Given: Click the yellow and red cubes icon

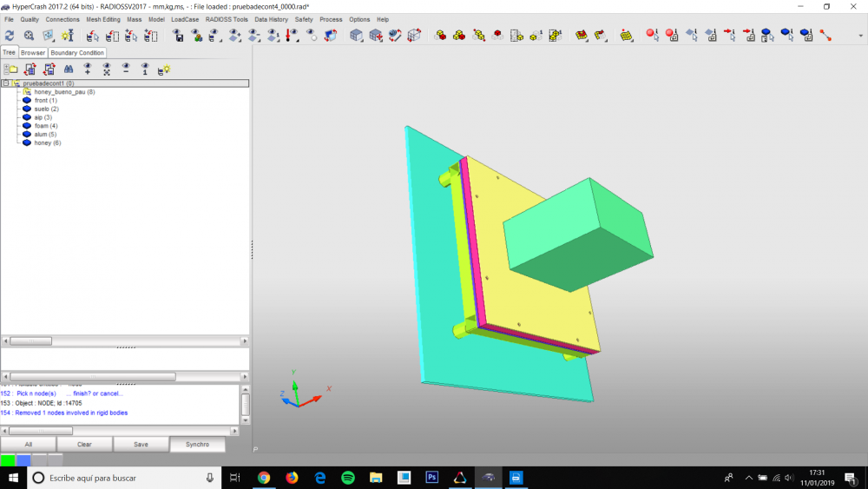Looking at the screenshot, I should click(459, 36).
